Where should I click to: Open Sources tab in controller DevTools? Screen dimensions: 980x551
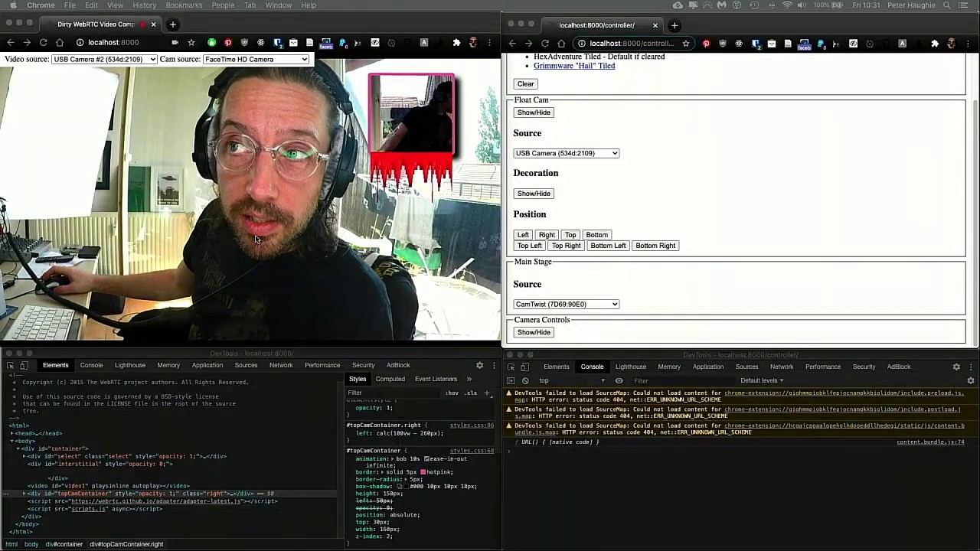point(746,367)
